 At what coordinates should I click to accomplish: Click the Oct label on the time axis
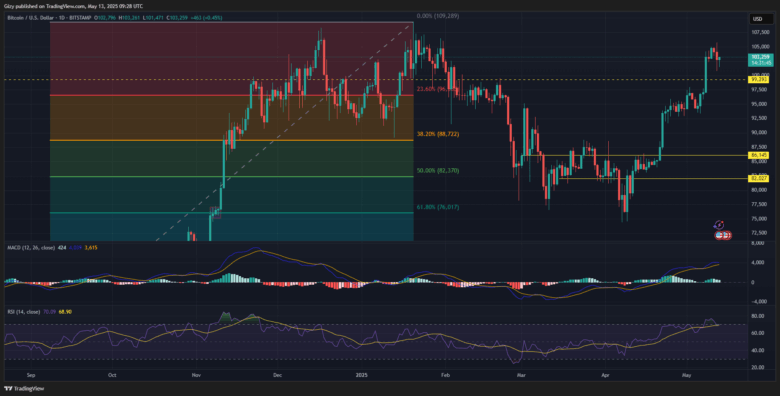tap(112, 376)
